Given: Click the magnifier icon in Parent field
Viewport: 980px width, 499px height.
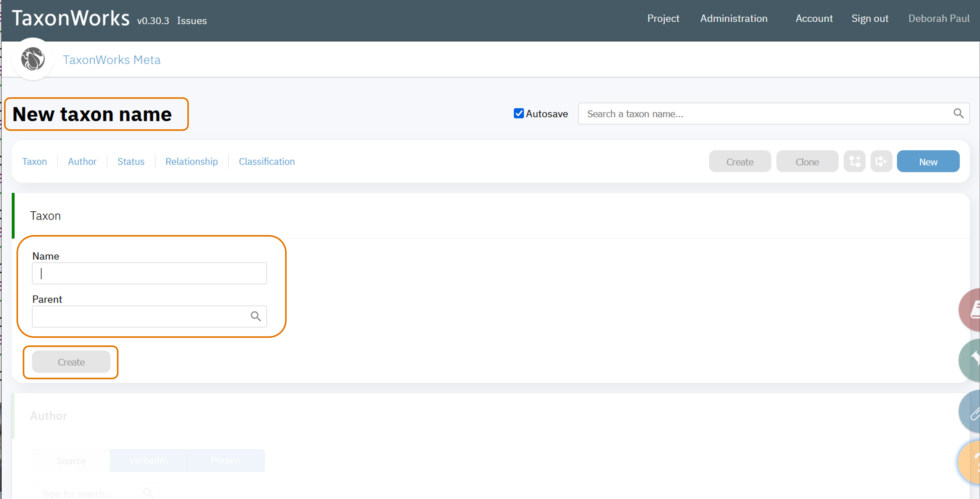Looking at the screenshot, I should 256,316.
